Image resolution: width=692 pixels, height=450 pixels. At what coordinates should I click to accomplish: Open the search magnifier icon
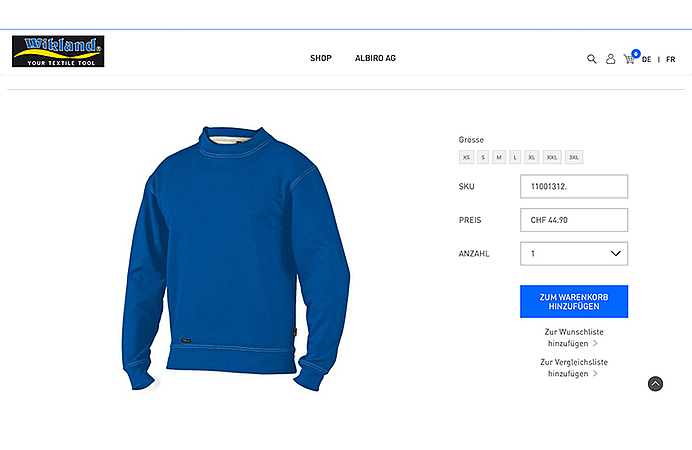click(591, 59)
